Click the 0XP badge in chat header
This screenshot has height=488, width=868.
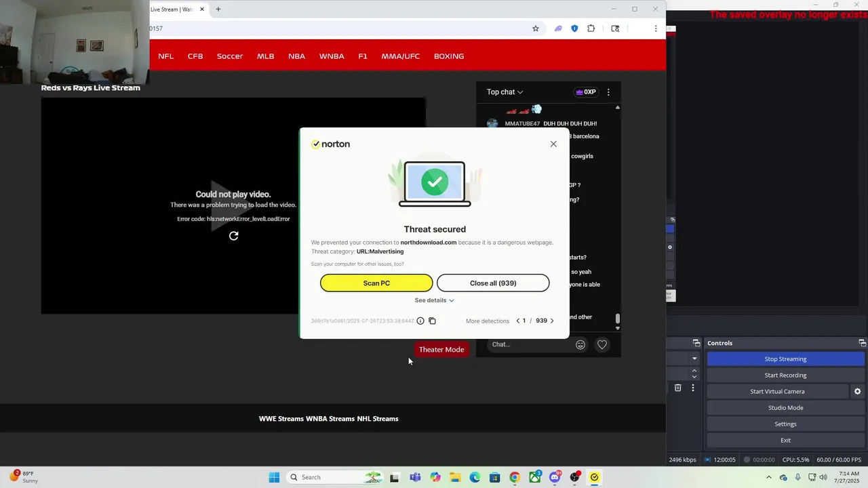(586, 92)
